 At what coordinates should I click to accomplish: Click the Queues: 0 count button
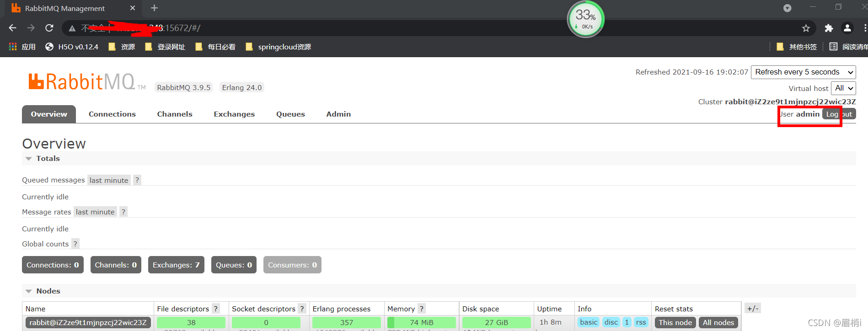tap(234, 265)
